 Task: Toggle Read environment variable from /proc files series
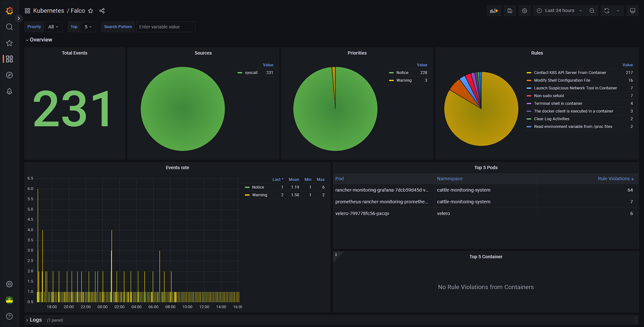pos(573,127)
